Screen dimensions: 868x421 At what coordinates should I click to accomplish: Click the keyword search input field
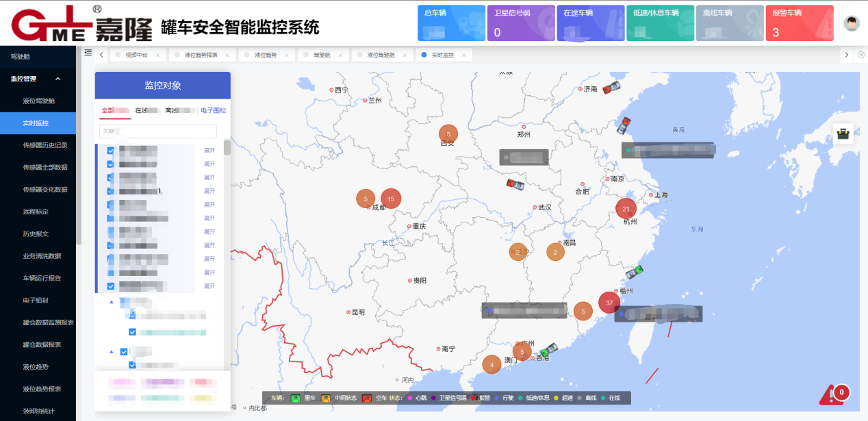(158, 131)
